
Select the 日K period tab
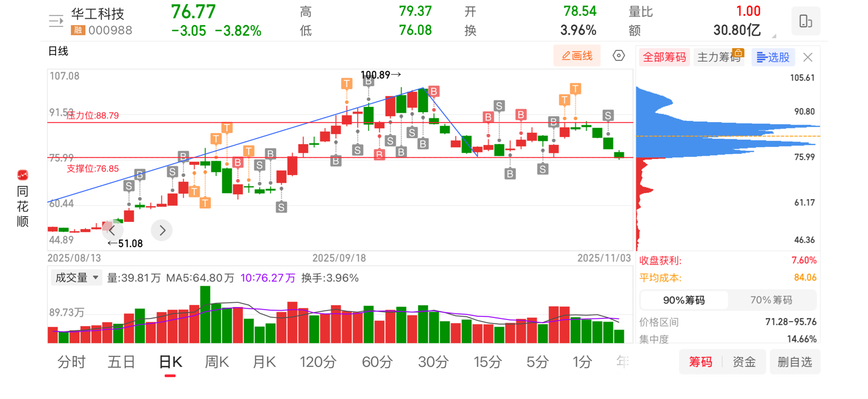tap(170, 362)
